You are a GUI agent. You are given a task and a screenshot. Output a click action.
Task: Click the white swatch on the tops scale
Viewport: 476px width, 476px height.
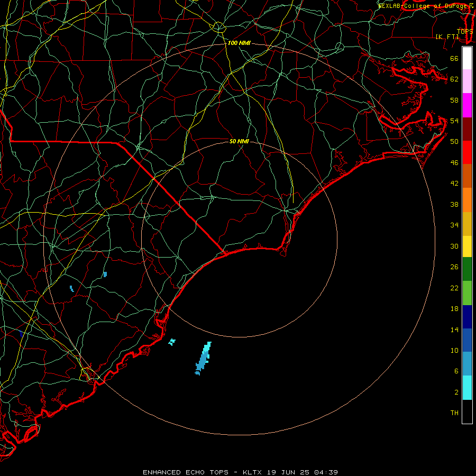click(467, 58)
